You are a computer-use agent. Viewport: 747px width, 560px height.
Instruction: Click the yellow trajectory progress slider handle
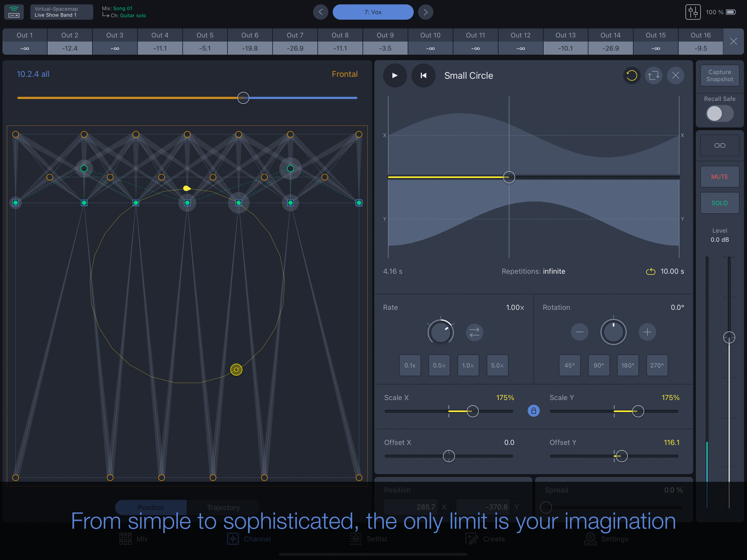tap(509, 177)
